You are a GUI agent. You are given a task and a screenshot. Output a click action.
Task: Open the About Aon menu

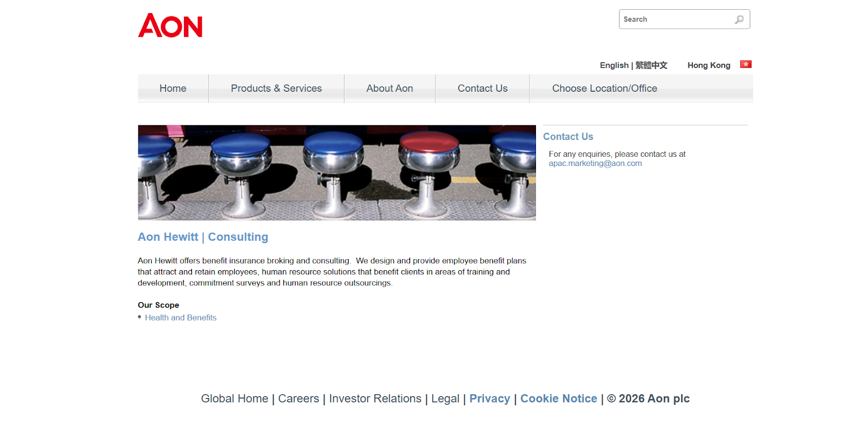(x=390, y=88)
